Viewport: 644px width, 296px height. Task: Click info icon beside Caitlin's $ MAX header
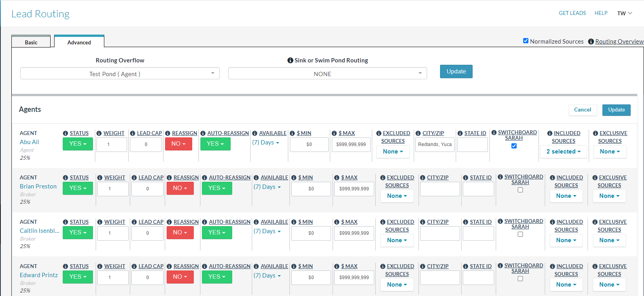(337, 222)
